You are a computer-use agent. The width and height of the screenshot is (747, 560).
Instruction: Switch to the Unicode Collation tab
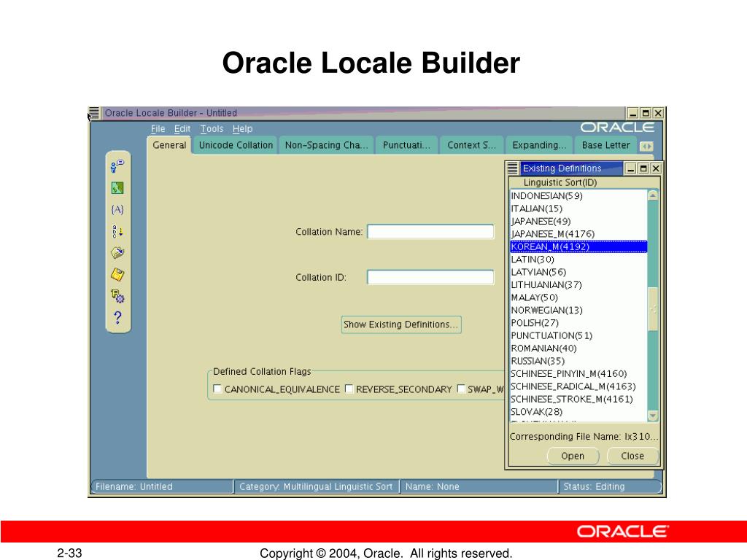(236, 145)
